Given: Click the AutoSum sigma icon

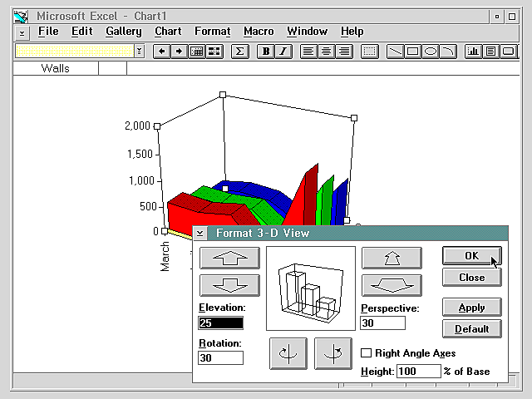Looking at the screenshot, I should [240, 52].
